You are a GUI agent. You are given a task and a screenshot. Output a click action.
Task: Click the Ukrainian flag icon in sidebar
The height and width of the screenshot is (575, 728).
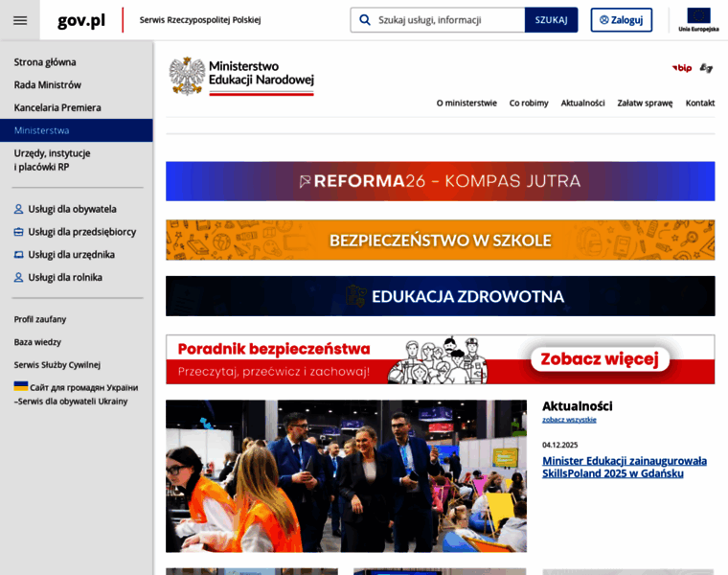click(20, 386)
